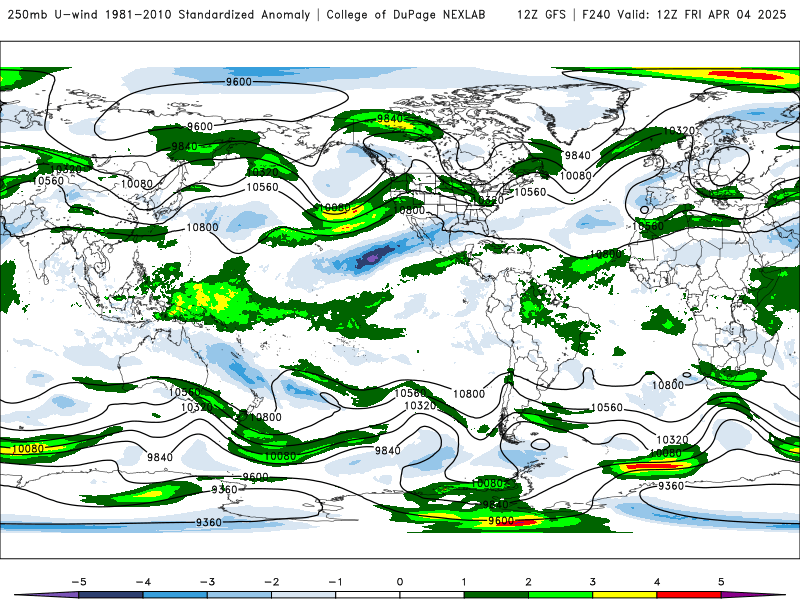Click the '9840' contour label south of Greenland
The width and height of the screenshot is (800, 600).
tap(577, 155)
